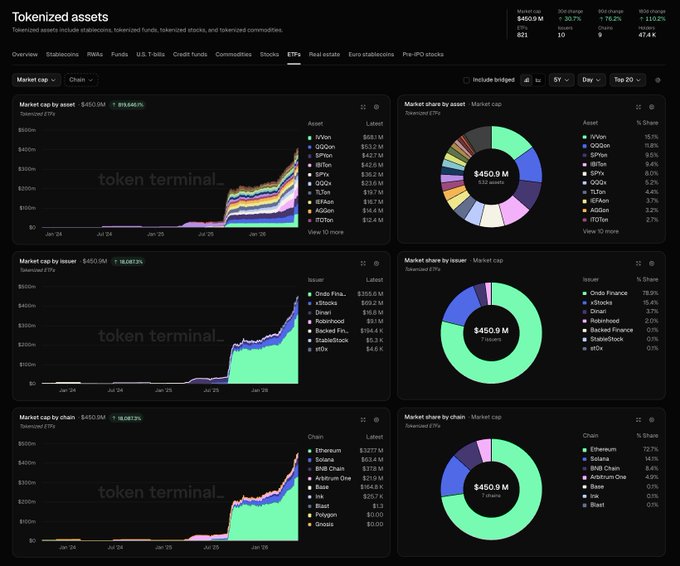Expand the Market cap by asset chart fullscreen

363,107
